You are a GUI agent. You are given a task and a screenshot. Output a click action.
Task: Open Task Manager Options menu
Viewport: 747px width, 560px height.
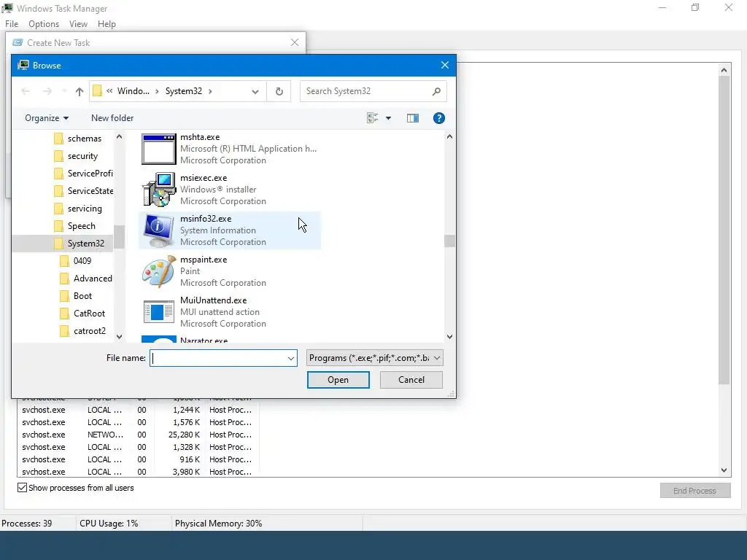[x=44, y=24]
